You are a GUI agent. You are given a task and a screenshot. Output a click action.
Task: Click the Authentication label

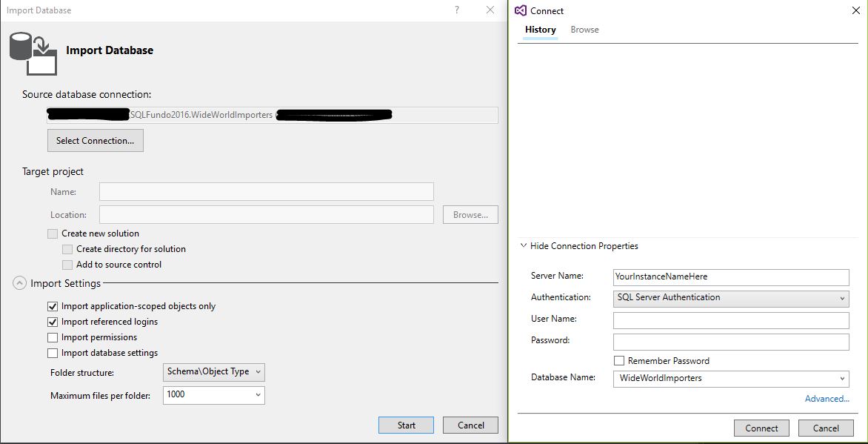coord(561,297)
